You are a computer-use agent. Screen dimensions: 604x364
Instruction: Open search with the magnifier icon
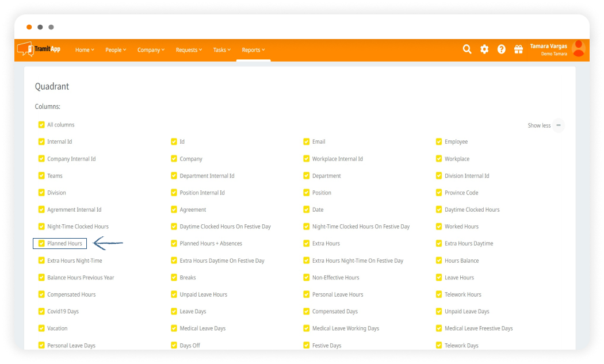[x=467, y=49]
